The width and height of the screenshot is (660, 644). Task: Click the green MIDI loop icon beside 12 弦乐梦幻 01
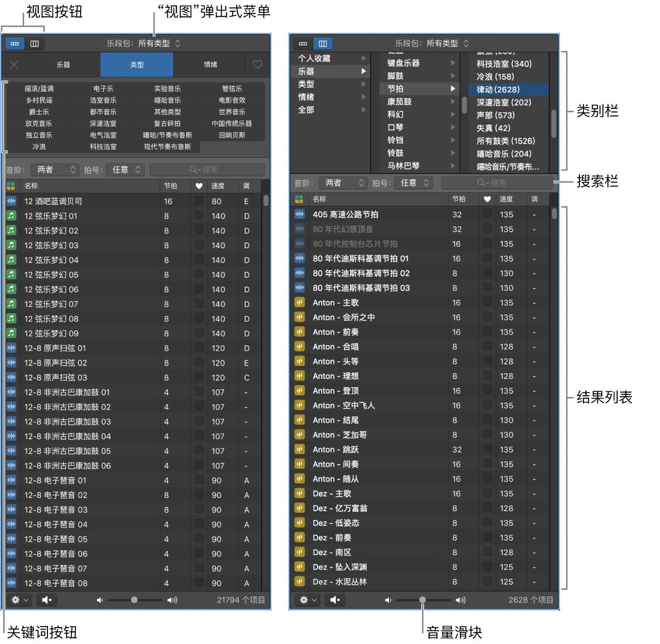[x=11, y=216]
